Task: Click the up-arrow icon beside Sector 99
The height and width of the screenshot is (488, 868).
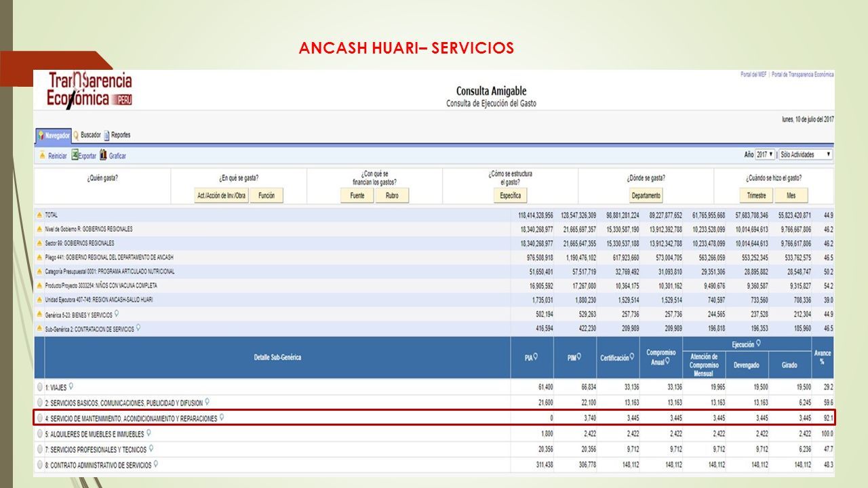Action: (39, 243)
